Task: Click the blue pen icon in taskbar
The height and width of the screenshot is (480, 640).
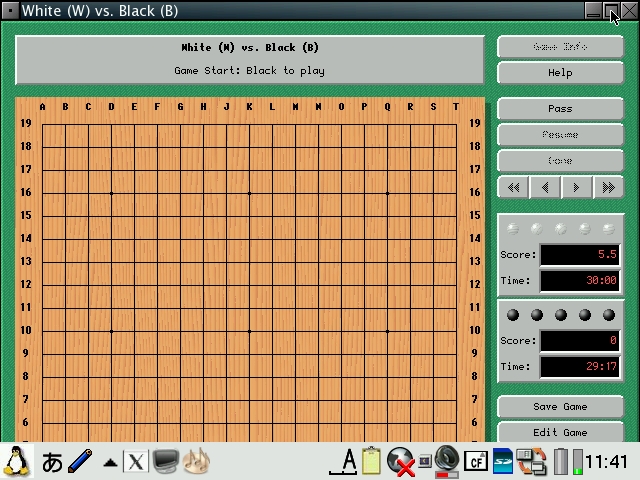Action: click(80, 461)
